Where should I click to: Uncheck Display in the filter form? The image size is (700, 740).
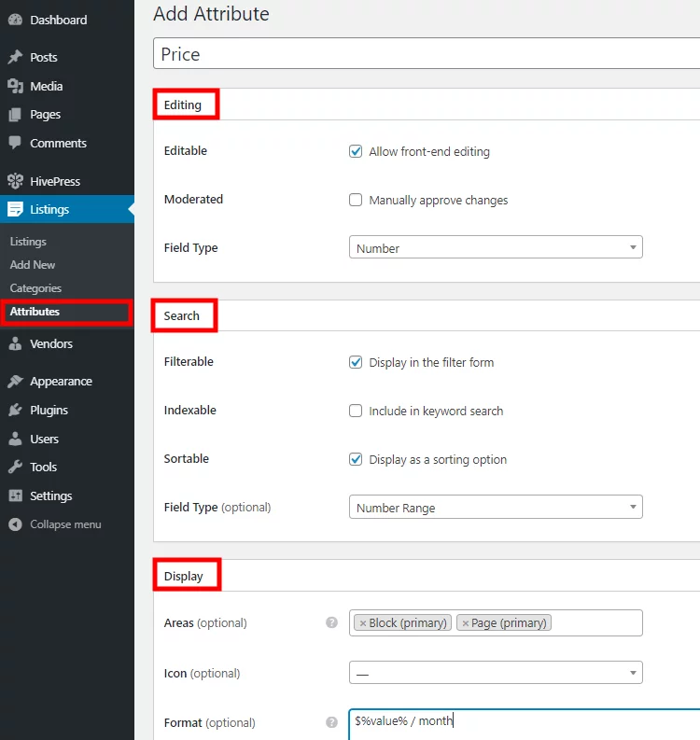[356, 362]
